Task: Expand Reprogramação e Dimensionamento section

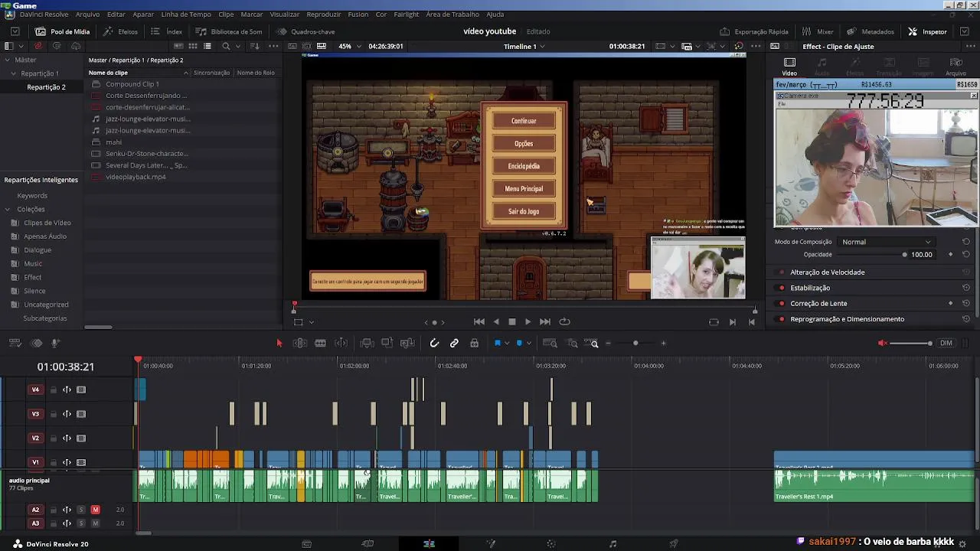Action: tap(848, 319)
